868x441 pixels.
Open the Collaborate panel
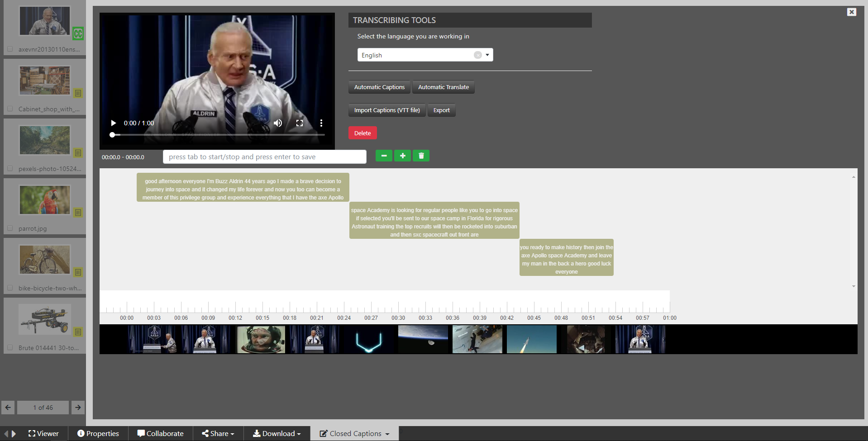[160, 433]
